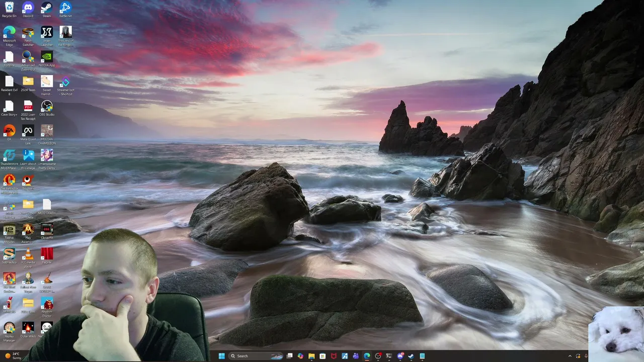
Task: Open McAfee from the taskbar
Action: 334,356
